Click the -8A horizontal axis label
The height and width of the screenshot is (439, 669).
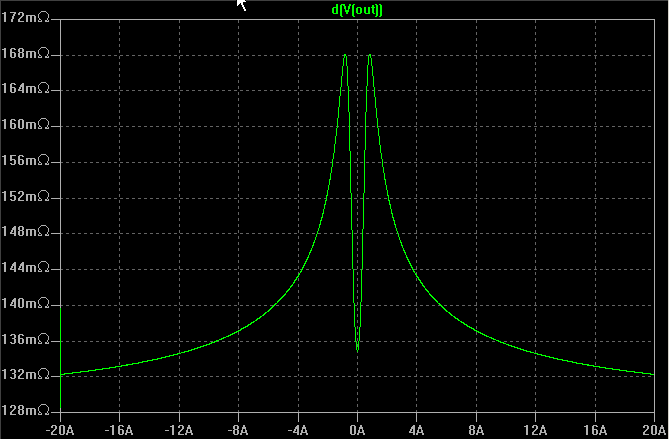(238, 430)
